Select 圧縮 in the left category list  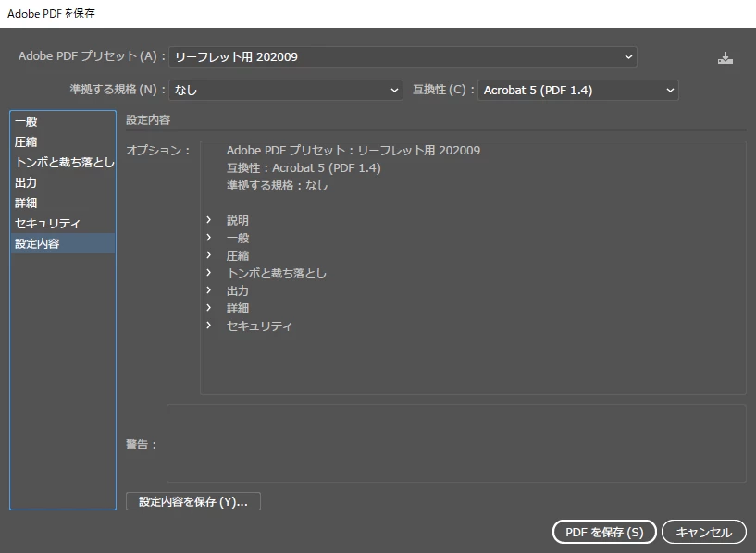63,141
